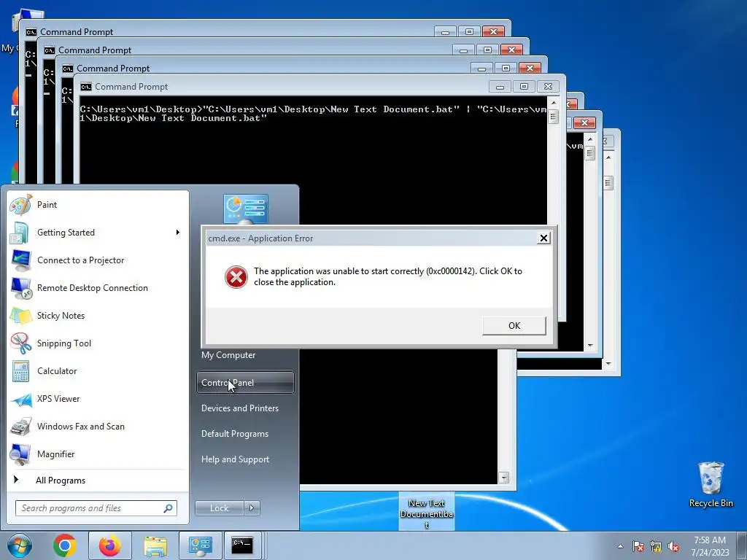Screen dimensions: 747x560
Task: Open the shutdown options arrow beside Lock
Action: pyautogui.click(x=252, y=508)
